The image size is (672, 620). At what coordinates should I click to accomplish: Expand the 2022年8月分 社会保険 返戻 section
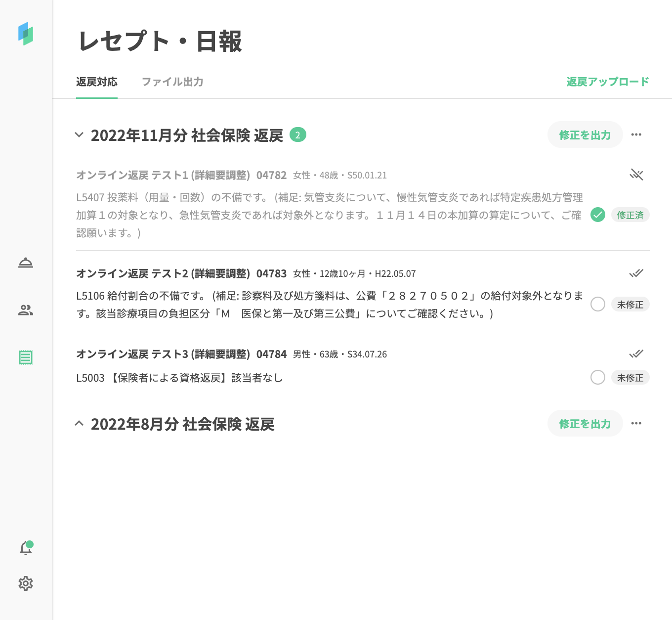point(79,424)
